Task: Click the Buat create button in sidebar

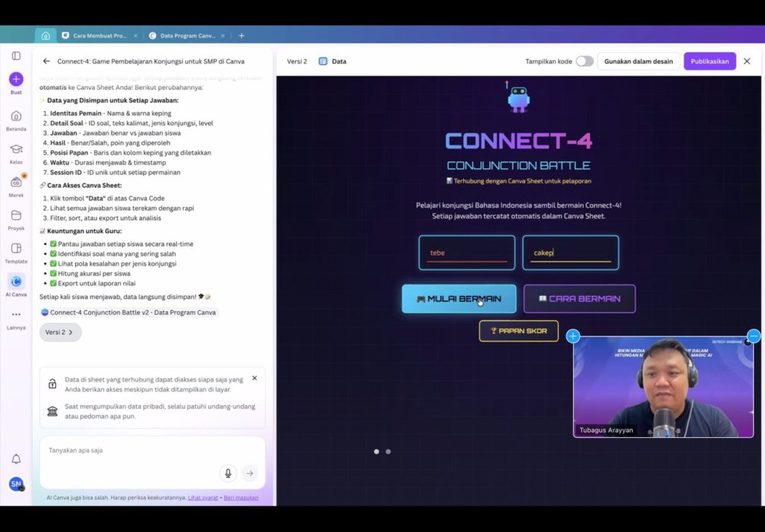Action: [16, 79]
